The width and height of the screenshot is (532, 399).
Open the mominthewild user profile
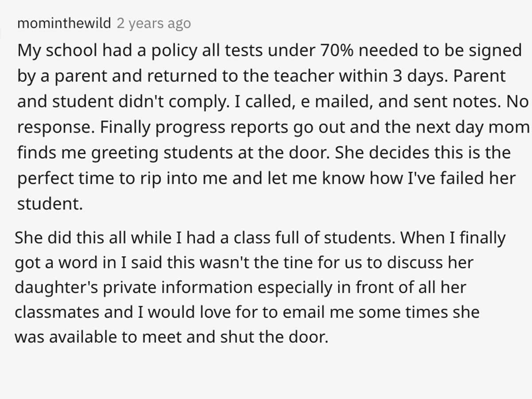[64, 23]
